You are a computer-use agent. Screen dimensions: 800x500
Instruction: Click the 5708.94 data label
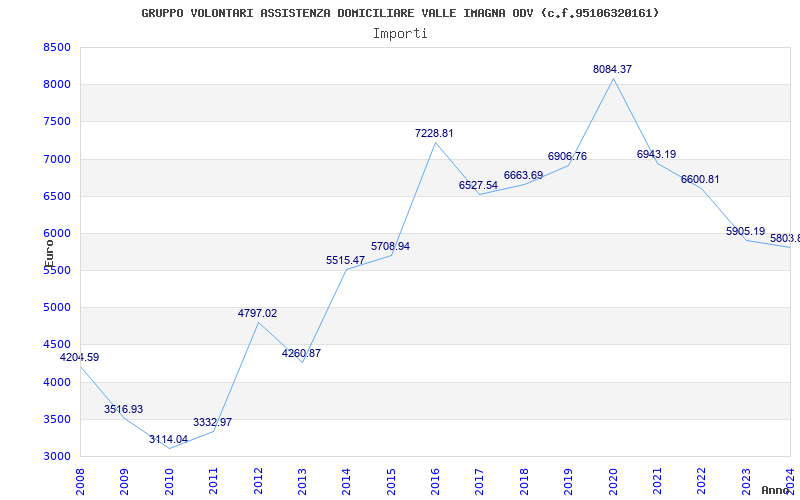(390, 246)
